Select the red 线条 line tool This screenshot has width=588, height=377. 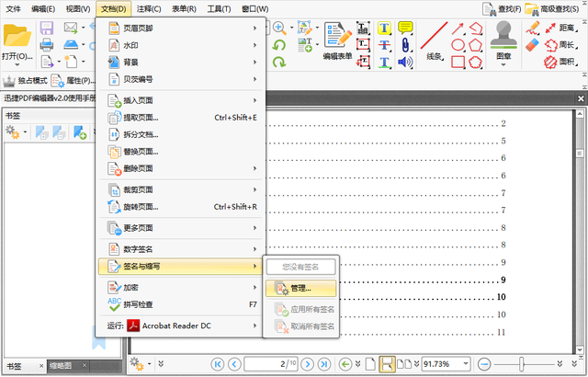coord(435,41)
